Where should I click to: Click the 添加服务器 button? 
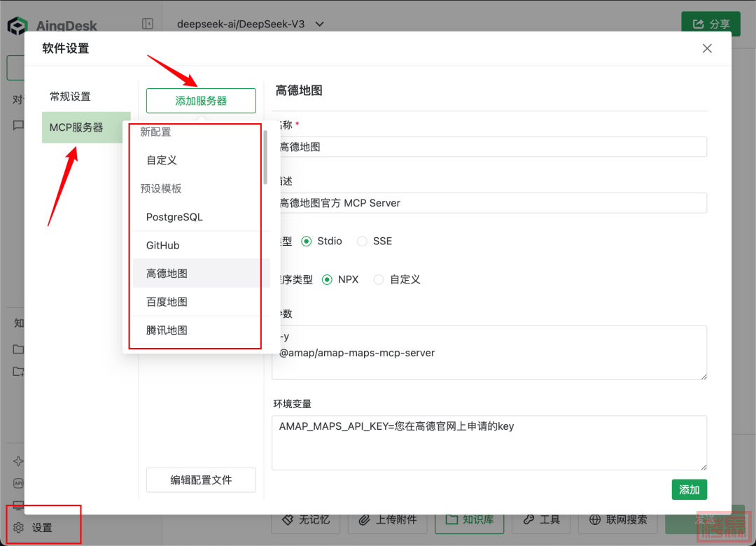tap(201, 101)
